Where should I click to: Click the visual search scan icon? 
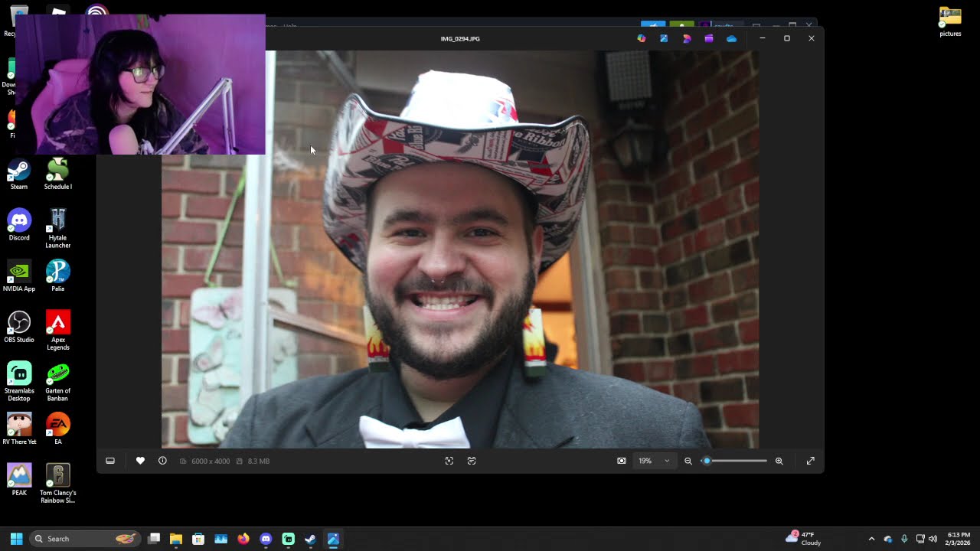[x=449, y=461]
